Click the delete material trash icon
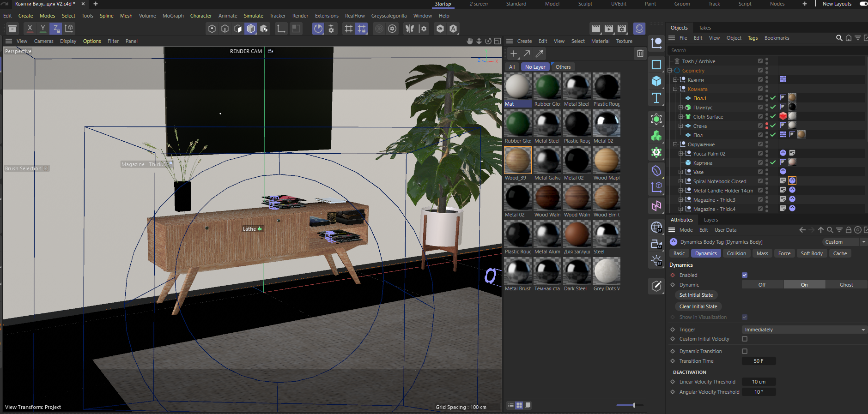868x414 pixels. pos(640,54)
